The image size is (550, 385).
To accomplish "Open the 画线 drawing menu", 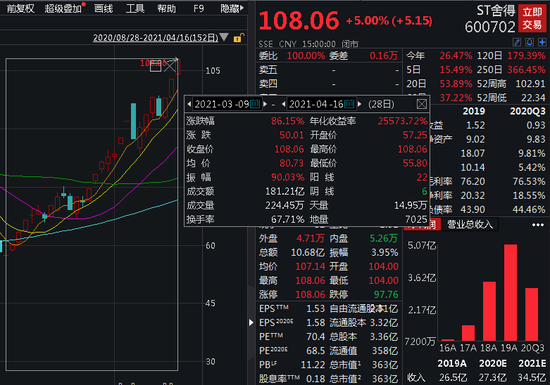I will pyautogui.click(x=104, y=8).
